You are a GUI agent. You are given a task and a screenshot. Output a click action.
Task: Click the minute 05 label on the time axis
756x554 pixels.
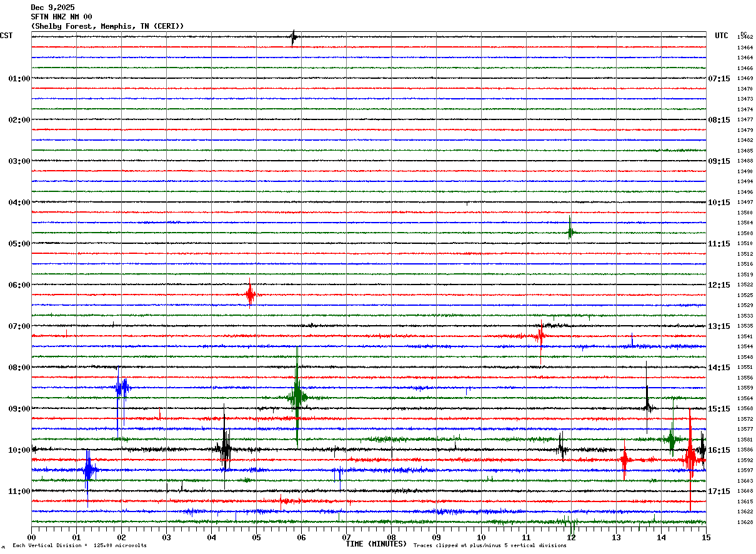click(x=256, y=537)
